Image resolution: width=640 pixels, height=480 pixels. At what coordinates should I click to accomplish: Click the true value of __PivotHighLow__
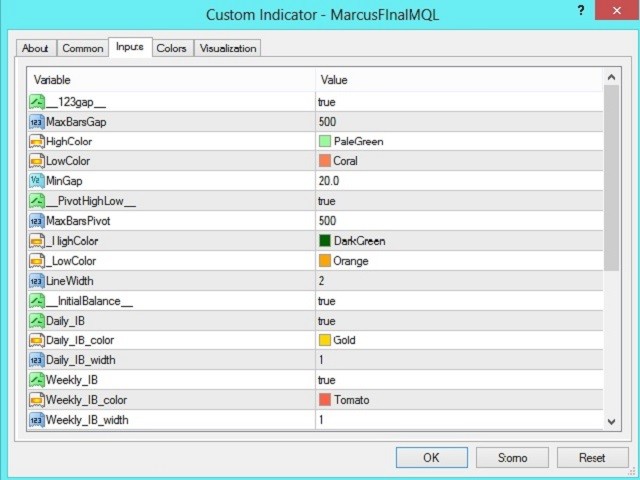click(327, 201)
